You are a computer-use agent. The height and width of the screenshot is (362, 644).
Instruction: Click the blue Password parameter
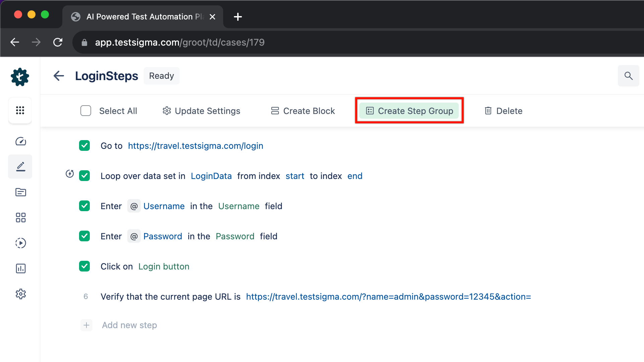(163, 236)
